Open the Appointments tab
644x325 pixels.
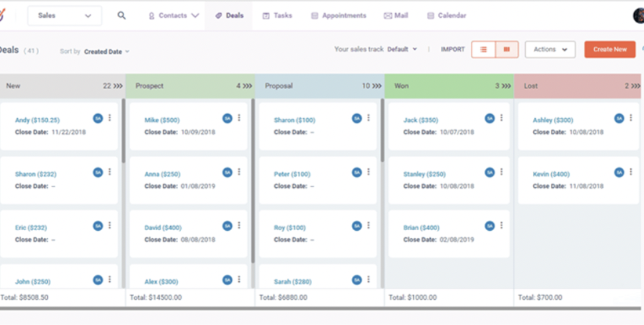click(338, 15)
